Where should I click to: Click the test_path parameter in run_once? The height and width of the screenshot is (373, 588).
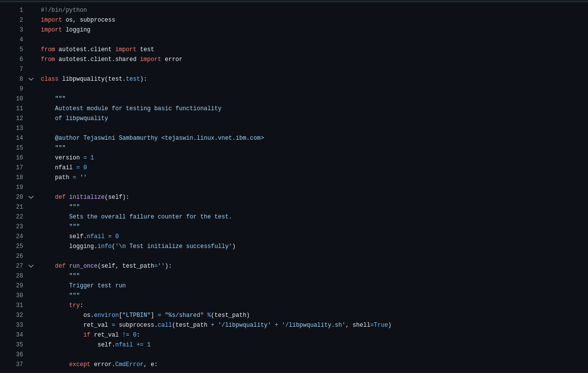pos(138,266)
